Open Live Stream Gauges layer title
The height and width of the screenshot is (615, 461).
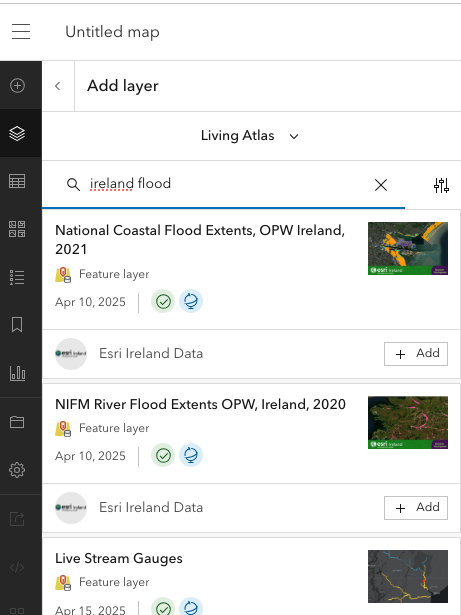pyautogui.click(x=118, y=559)
